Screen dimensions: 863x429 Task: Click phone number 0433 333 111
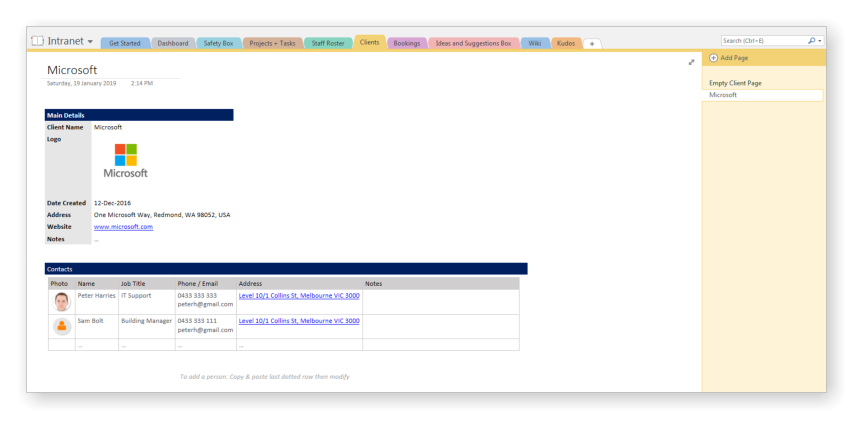point(197,321)
